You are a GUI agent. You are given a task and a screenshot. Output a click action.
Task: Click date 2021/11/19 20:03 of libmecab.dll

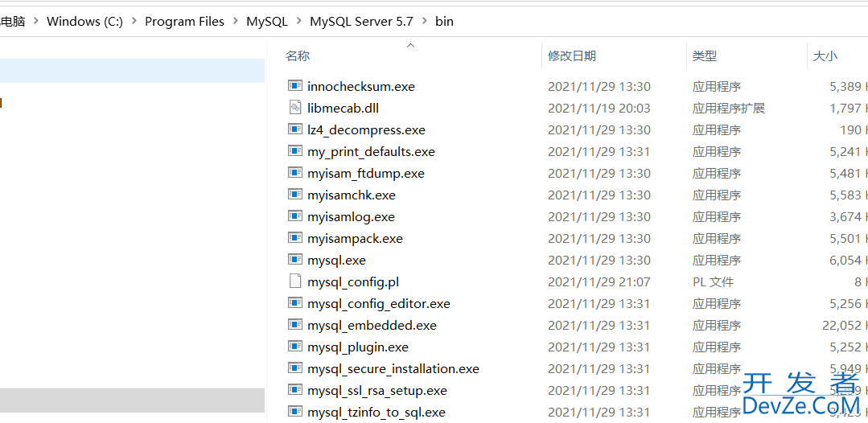(599, 108)
